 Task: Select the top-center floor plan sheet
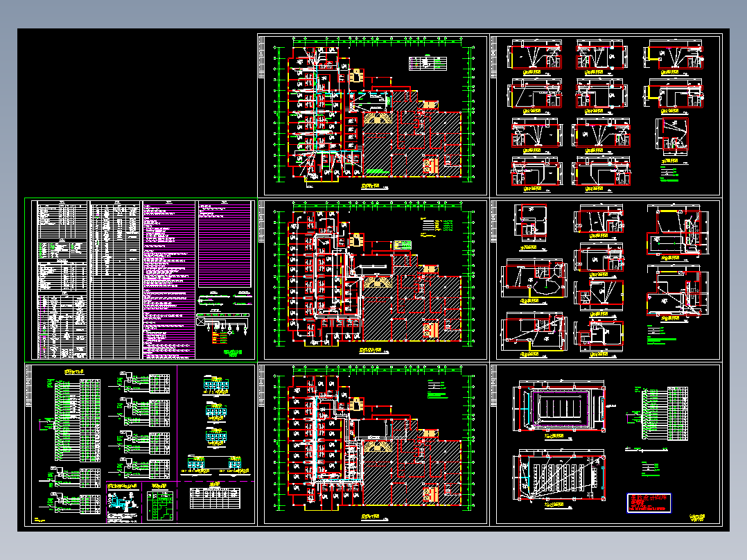373,114
